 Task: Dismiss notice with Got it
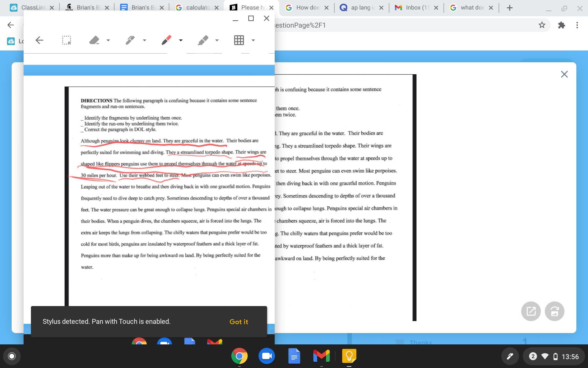(x=239, y=322)
